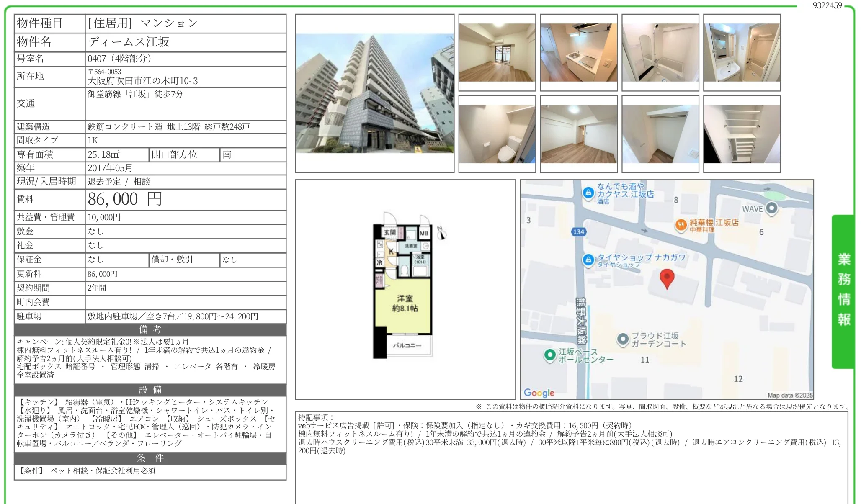This screenshot has width=861, height=504.
Task: Select the property name ディームス江坂
Action: tap(129, 42)
